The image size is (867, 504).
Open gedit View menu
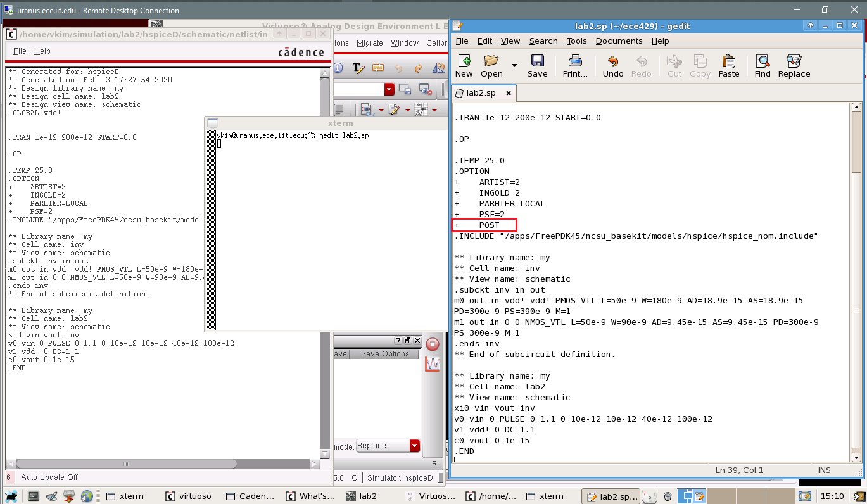(510, 41)
